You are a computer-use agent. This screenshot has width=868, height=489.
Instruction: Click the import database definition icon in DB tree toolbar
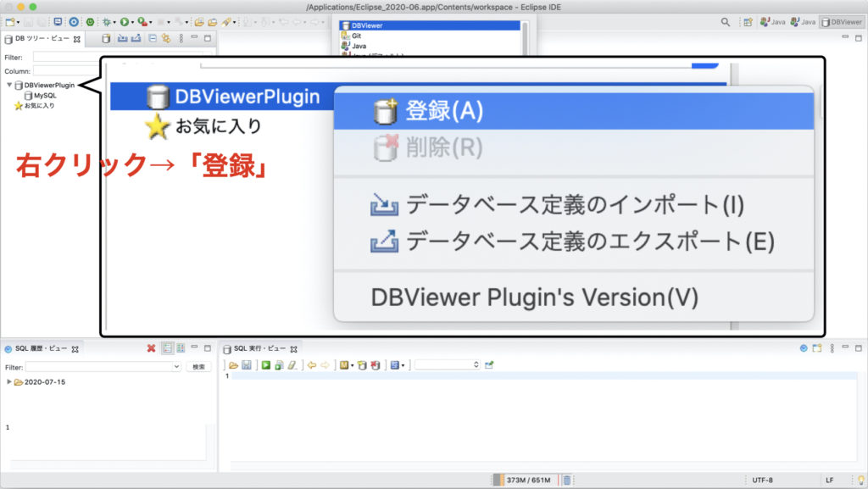pyautogui.click(x=122, y=38)
